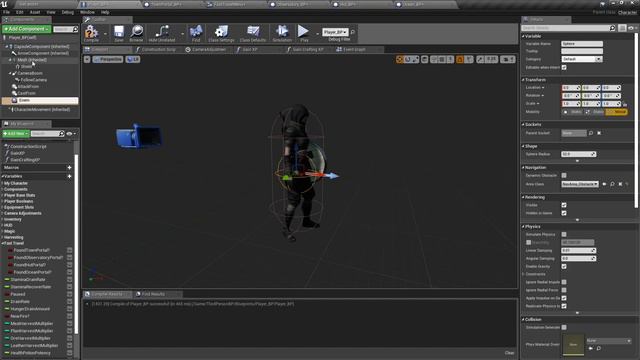Clear Parent Socket with X icon
Viewport: 640px width, 360px height.
[599, 133]
